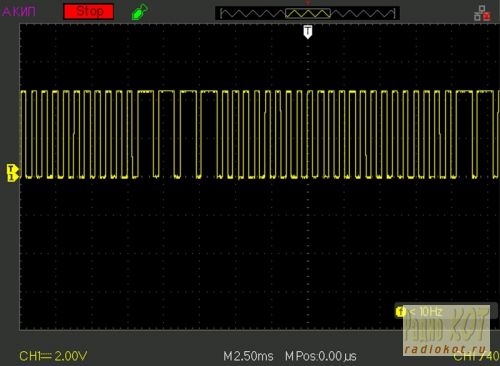Click the white T trigger position marker
The width and height of the screenshot is (500, 366).
[308, 32]
